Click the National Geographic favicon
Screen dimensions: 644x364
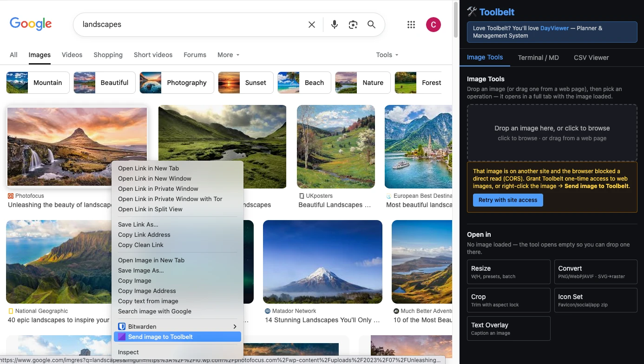tap(11, 311)
